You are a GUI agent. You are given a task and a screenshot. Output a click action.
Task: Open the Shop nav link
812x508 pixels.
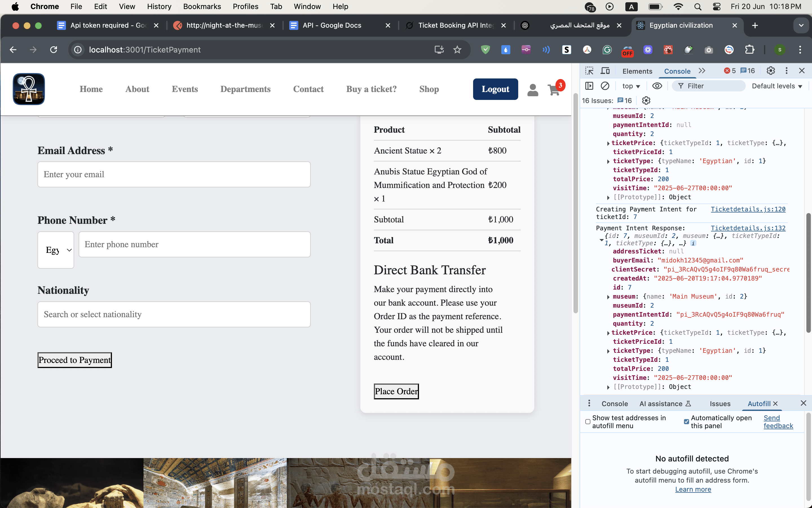pyautogui.click(x=429, y=89)
